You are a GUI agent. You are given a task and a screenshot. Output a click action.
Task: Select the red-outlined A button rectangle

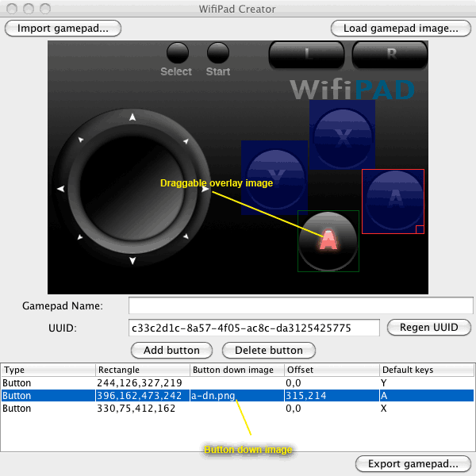point(393,202)
